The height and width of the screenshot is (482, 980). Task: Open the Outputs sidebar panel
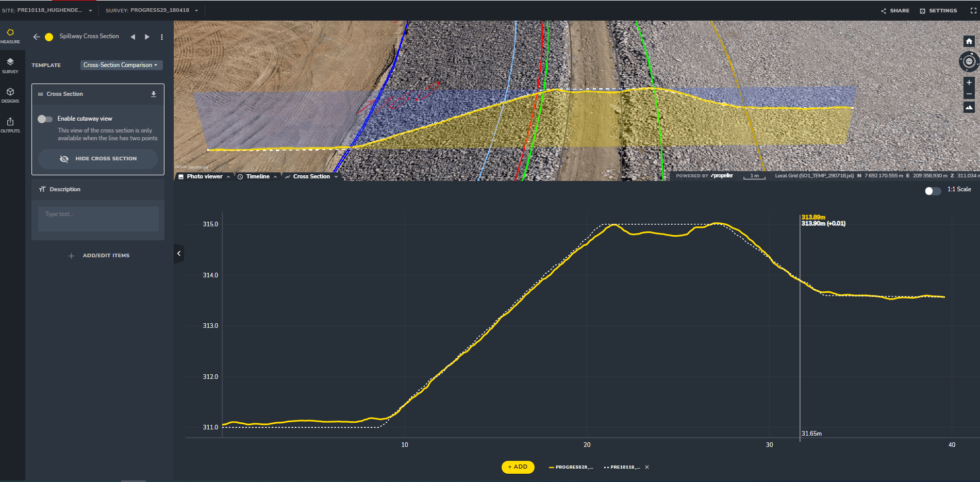10,125
